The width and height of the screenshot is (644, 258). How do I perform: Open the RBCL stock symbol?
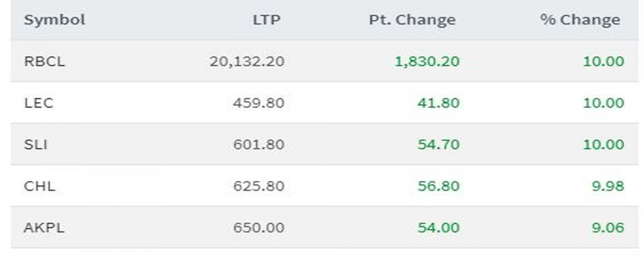click(44, 61)
